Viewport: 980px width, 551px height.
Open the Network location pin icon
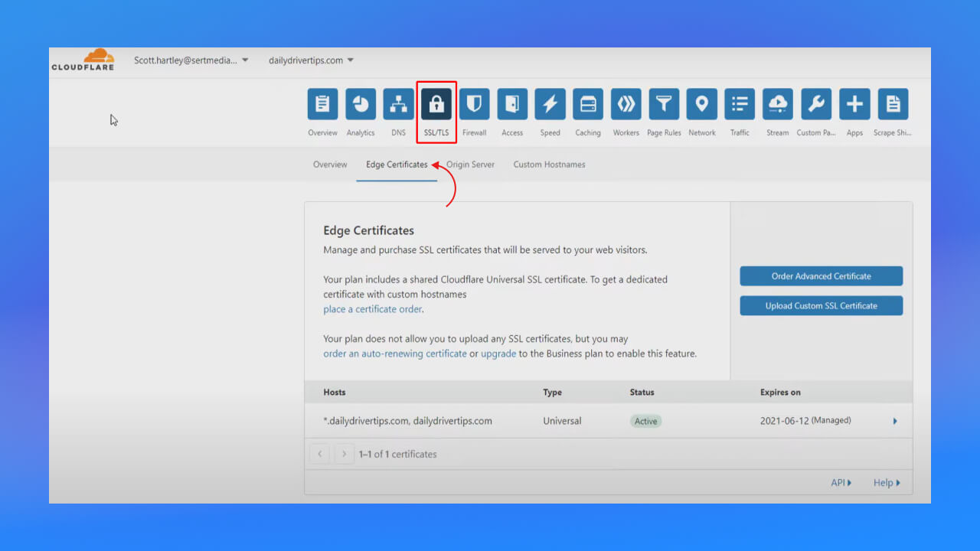pos(701,104)
